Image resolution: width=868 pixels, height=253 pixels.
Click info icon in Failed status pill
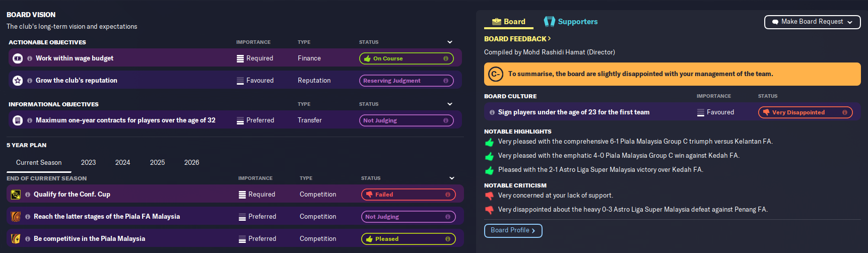click(x=447, y=195)
